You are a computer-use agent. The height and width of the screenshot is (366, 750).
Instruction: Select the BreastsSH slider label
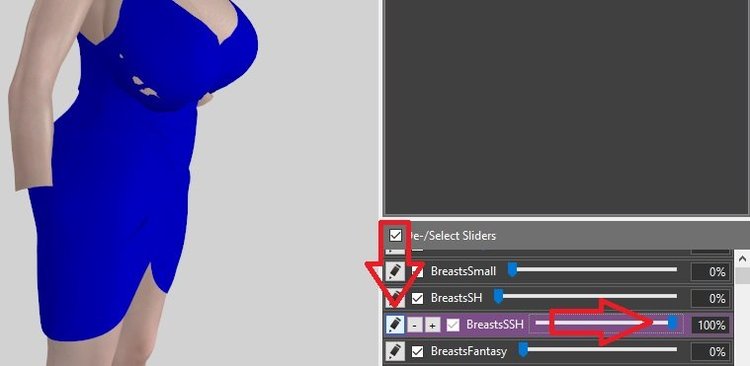456,298
